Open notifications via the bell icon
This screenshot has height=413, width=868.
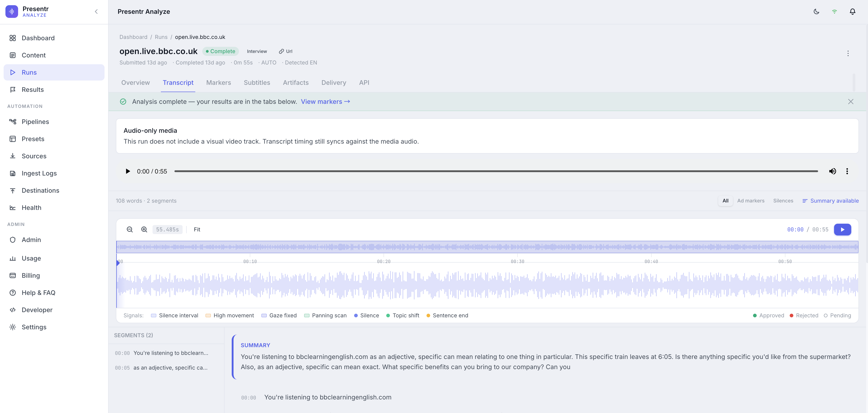pyautogui.click(x=853, y=12)
